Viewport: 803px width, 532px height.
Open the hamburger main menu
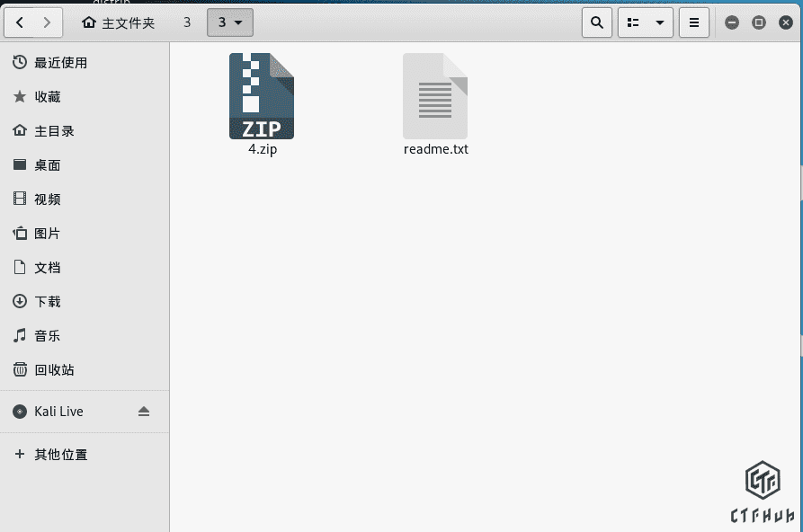[693, 22]
